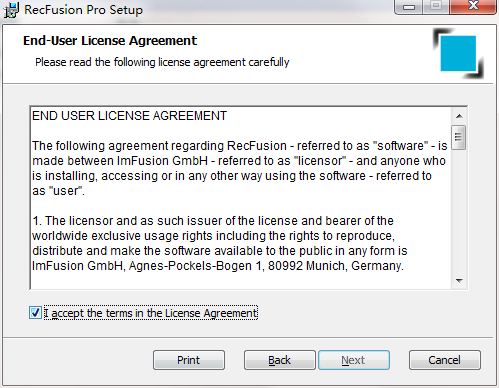Screen dimensions: 499x388
Task: Go to previous step with Back button
Action: tap(280, 360)
